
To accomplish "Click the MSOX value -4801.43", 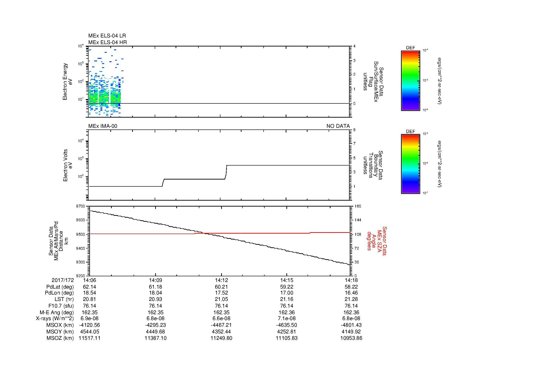I will (x=351, y=325).
